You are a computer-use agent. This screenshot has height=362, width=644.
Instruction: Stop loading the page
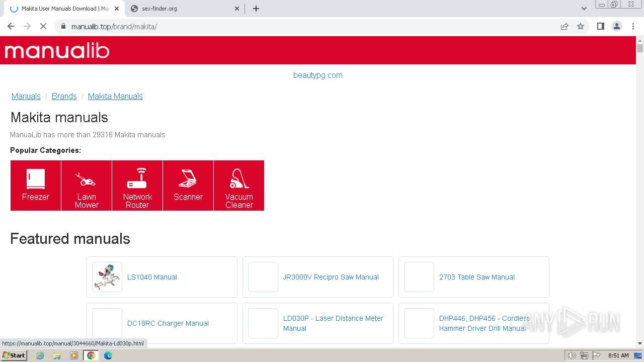43,26
